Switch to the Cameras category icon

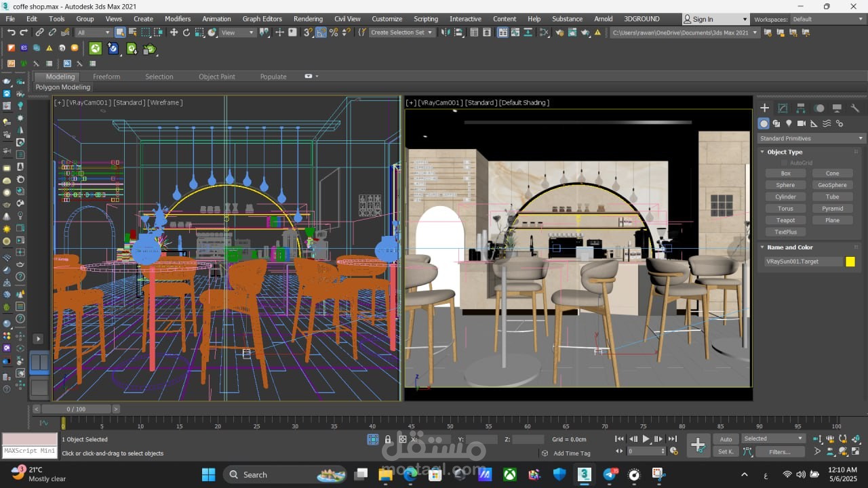point(802,123)
